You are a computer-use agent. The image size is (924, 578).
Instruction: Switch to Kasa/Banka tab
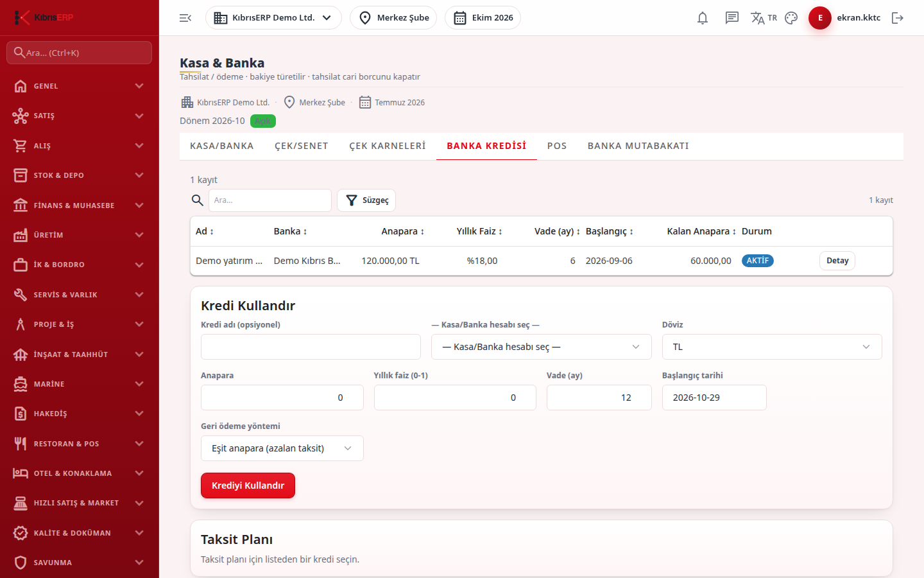coord(222,146)
